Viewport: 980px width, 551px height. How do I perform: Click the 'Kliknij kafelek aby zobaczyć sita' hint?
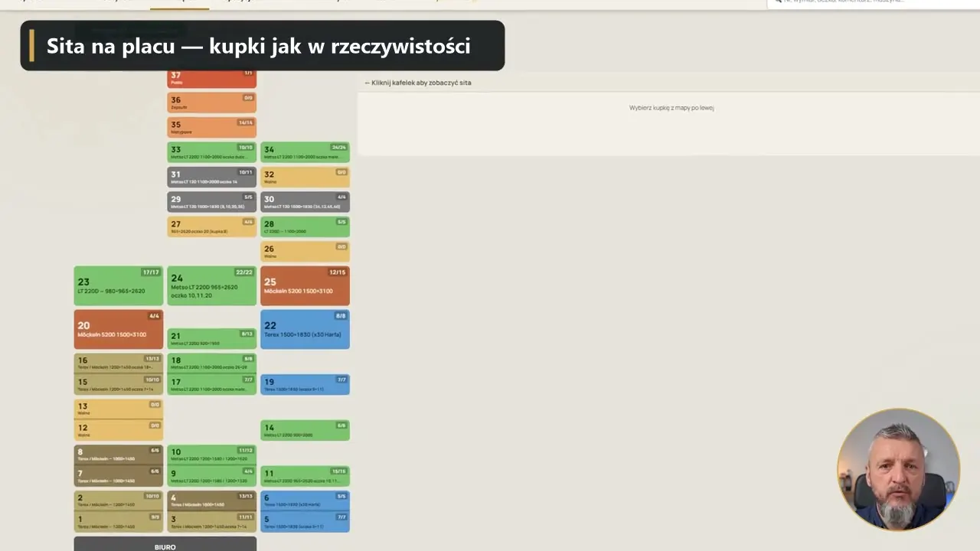click(418, 83)
